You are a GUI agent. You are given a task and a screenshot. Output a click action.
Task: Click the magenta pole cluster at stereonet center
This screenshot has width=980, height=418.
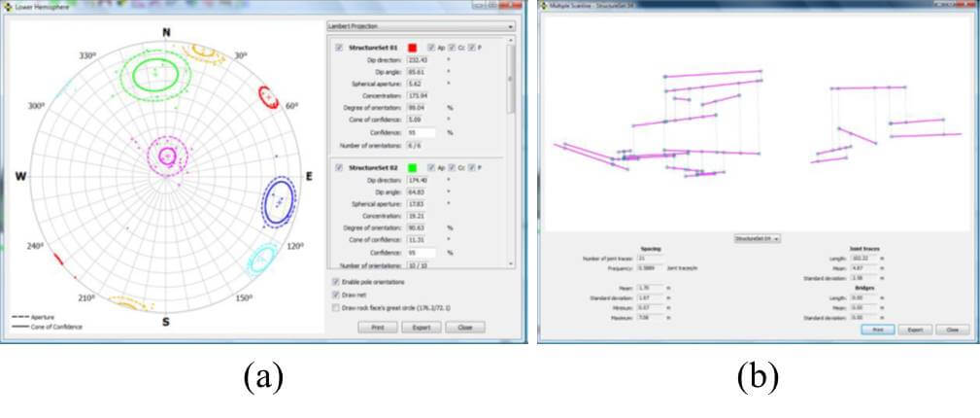click(171, 154)
